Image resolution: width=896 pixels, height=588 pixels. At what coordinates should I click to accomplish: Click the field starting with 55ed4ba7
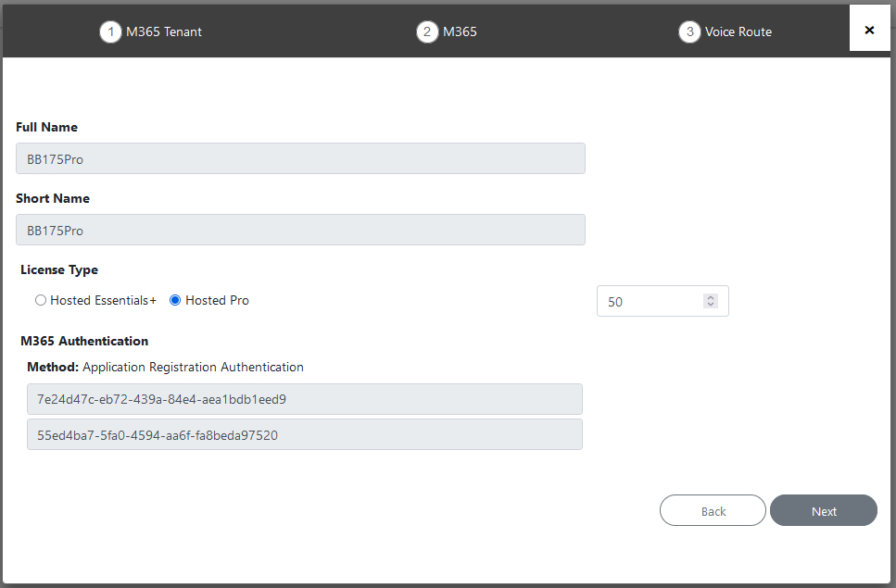pos(305,434)
